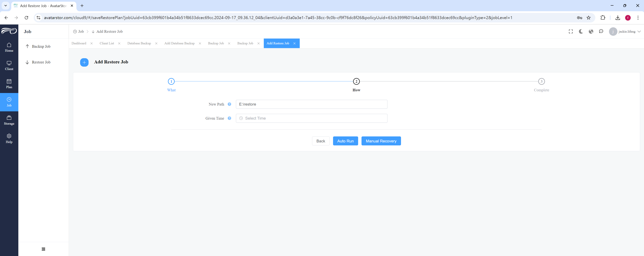Toggle fullscreen mode icon
The image size is (644, 256).
click(x=571, y=31)
